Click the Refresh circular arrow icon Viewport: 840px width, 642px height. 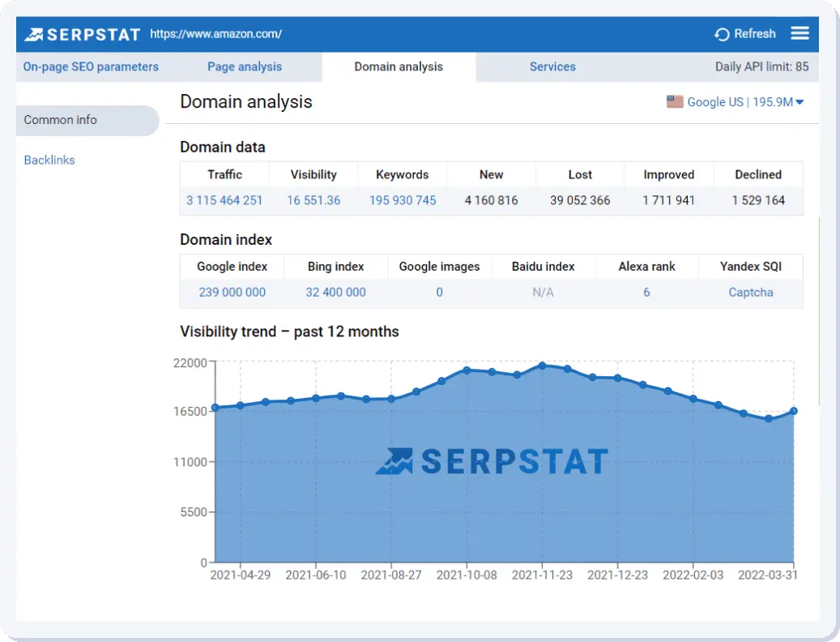722,34
